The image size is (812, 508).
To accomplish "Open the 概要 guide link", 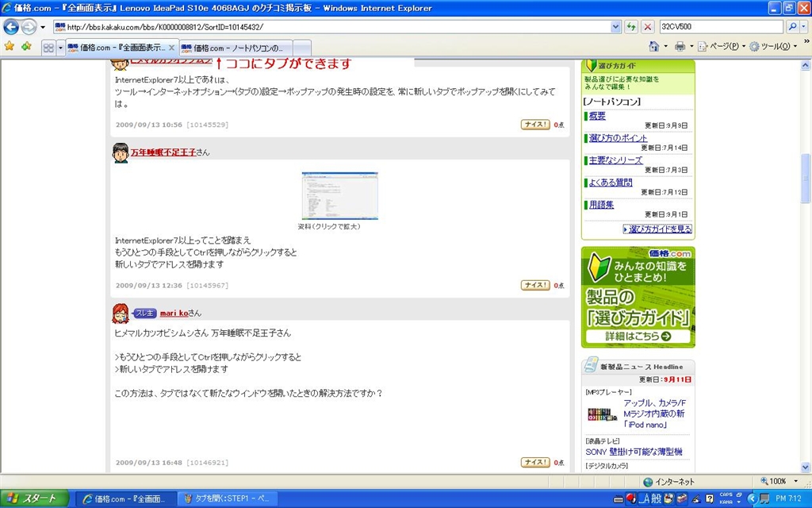I will (x=597, y=116).
